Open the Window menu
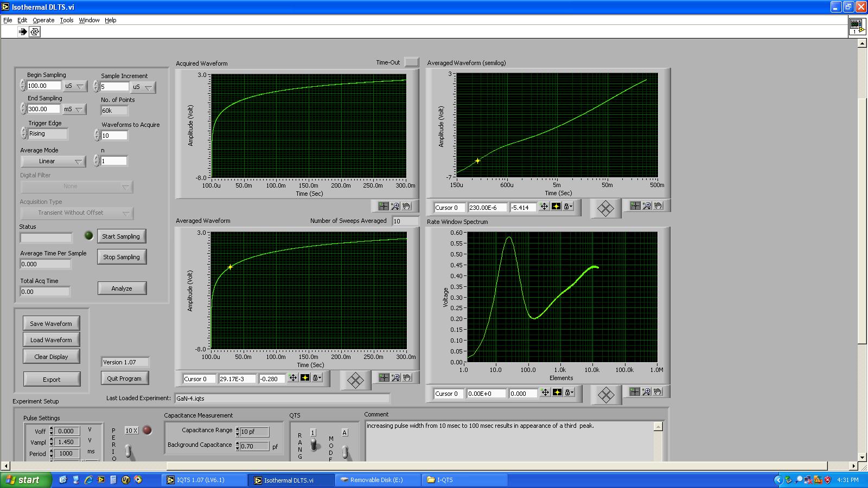 coord(89,20)
